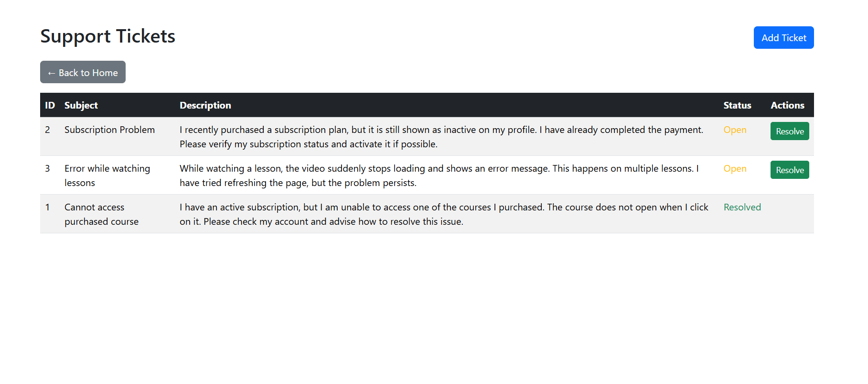This screenshot has width=868, height=384.
Task: Select the Cannot access purchased course subject
Action: [x=101, y=214]
